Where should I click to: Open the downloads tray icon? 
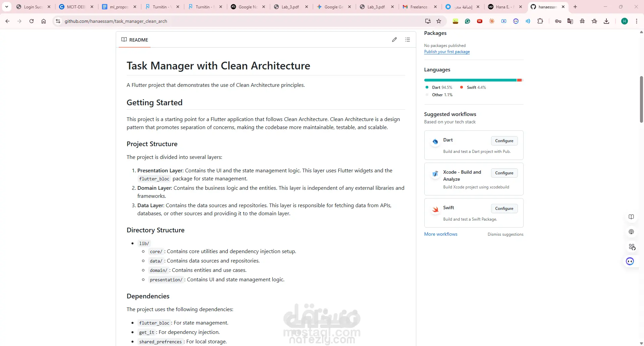606,21
